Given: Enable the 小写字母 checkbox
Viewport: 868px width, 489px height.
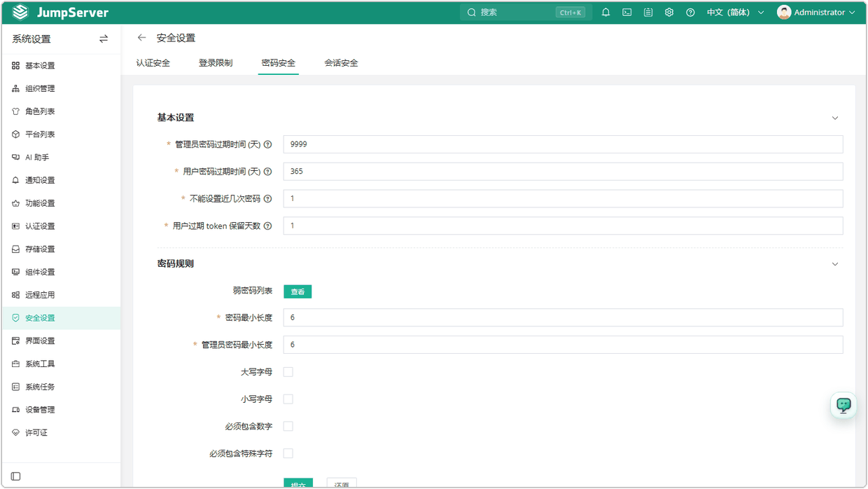Looking at the screenshot, I should tap(288, 399).
